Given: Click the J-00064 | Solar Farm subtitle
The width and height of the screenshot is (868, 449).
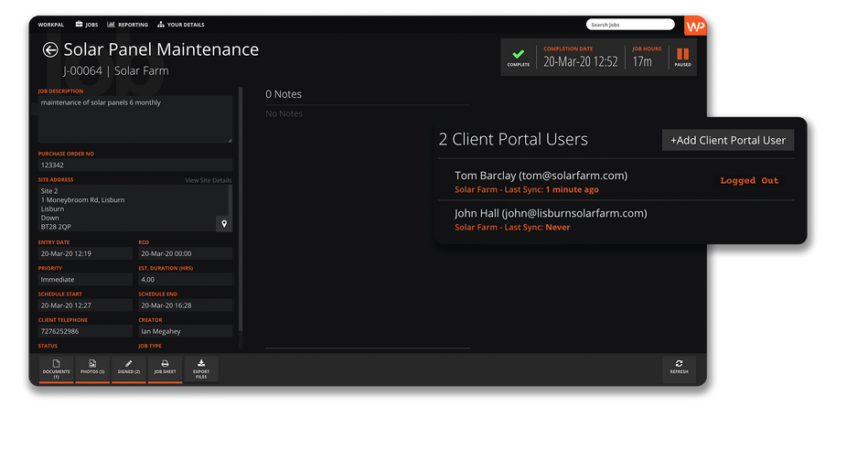Looking at the screenshot, I should 115,70.
